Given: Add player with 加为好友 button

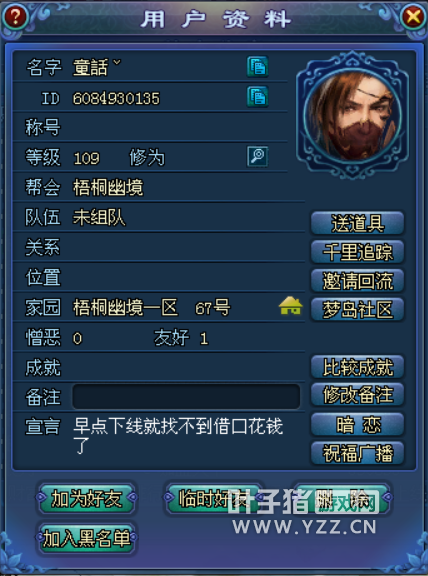Looking at the screenshot, I should coord(86,498).
